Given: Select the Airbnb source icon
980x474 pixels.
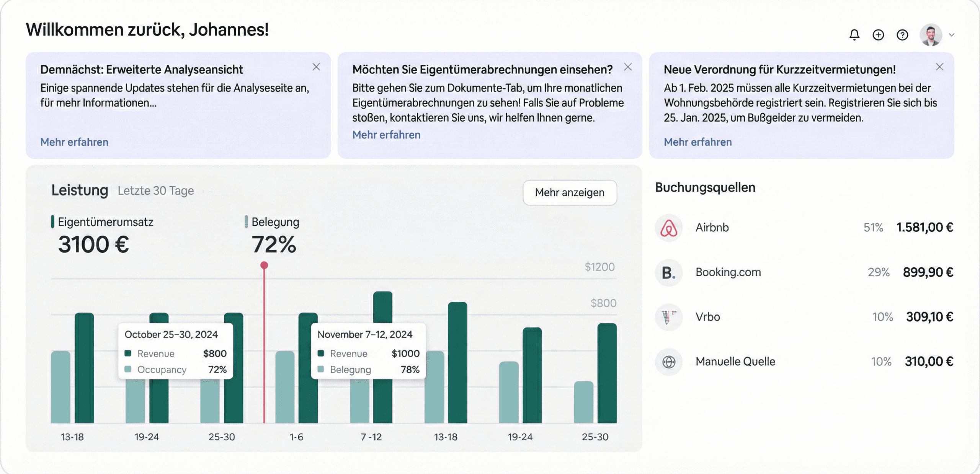Looking at the screenshot, I should coord(668,227).
